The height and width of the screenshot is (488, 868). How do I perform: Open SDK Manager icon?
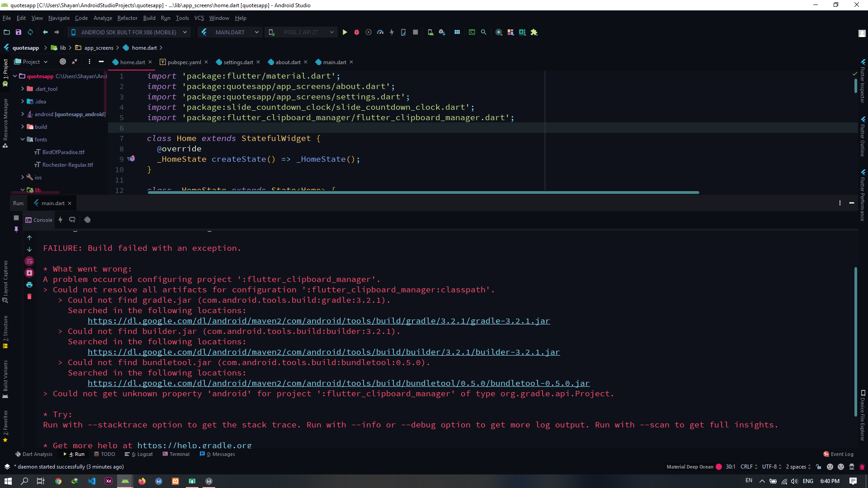click(x=442, y=33)
